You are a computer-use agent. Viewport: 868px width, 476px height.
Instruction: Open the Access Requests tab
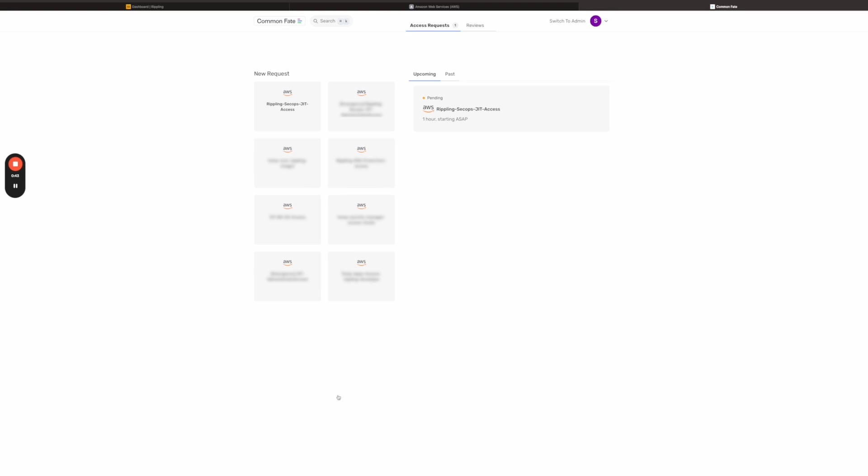coord(433,25)
